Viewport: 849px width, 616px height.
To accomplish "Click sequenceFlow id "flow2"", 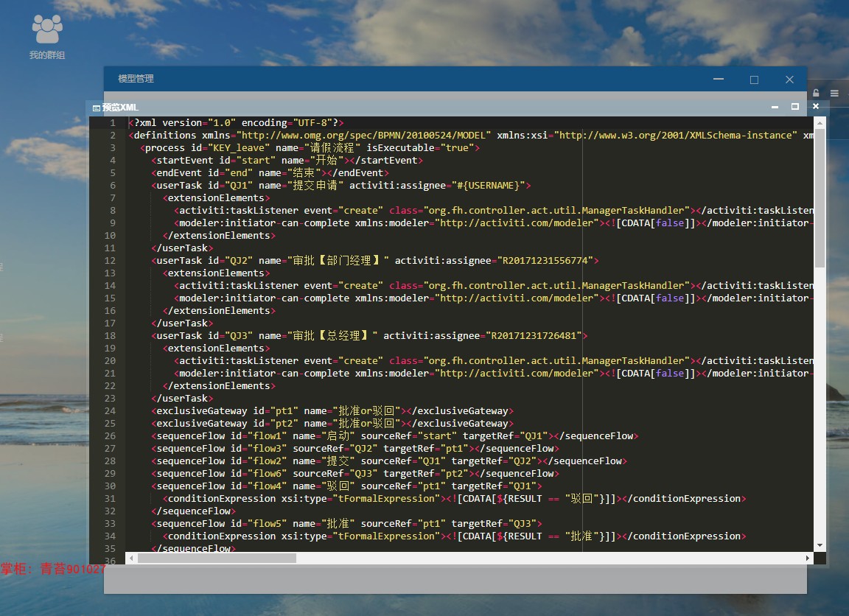I will [267, 461].
